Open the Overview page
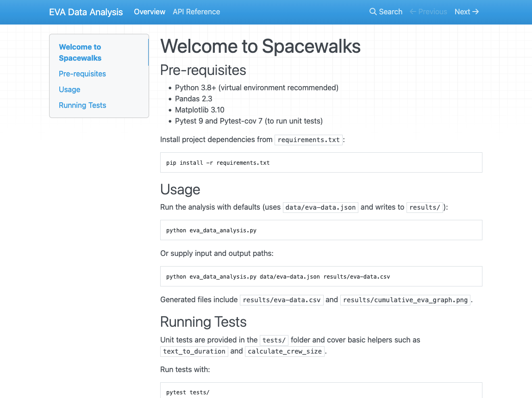The image size is (532, 398). (149, 12)
